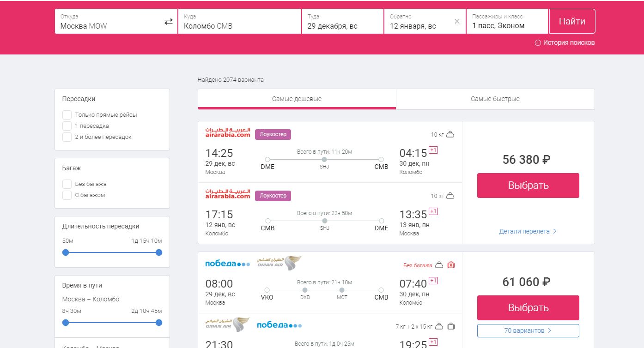The width and height of the screenshot is (644, 348).
Task: Clear the return date 12 января
Action: coord(457,22)
